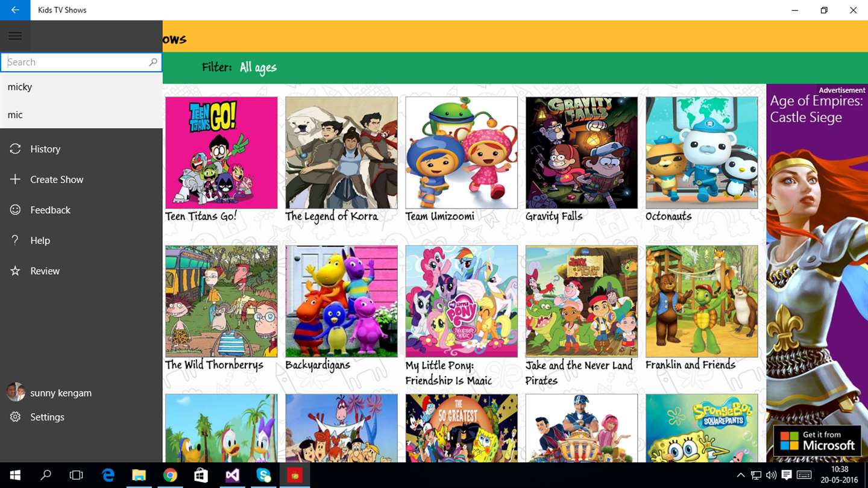
Task: Open Jake and the Never Land Pirates thumbnail
Action: [x=581, y=301]
